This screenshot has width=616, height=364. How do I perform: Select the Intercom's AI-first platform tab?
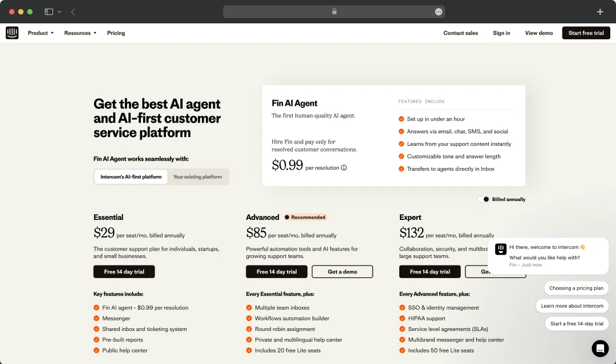tap(130, 177)
